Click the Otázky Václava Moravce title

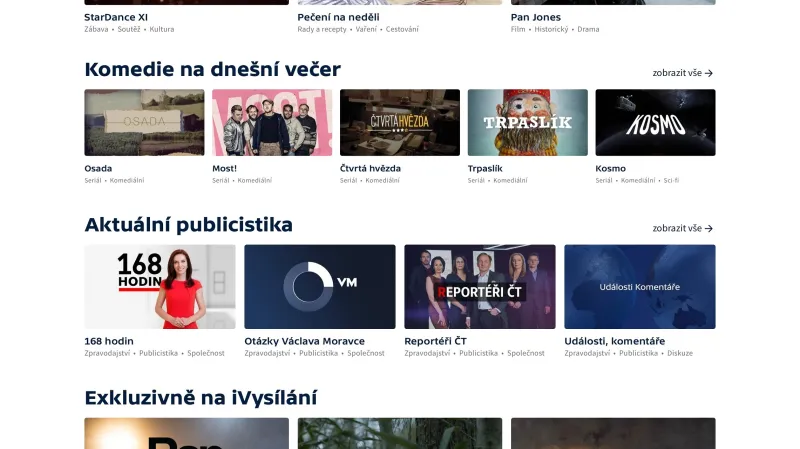[x=305, y=341]
